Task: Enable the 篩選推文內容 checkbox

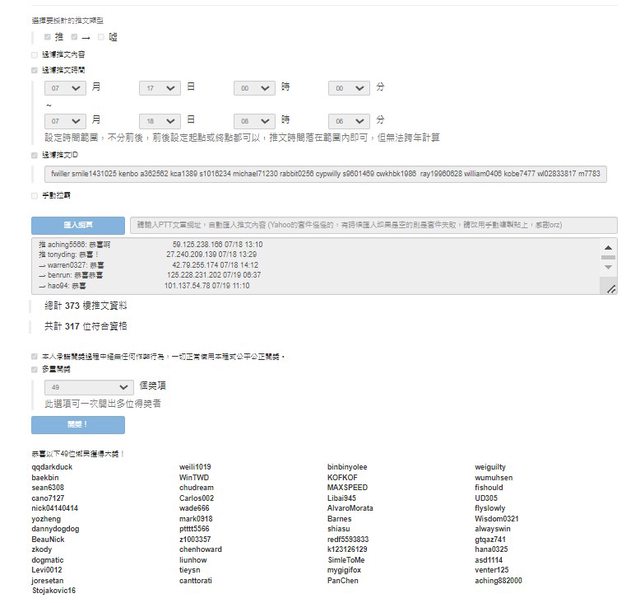Action: (x=35, y=54)
